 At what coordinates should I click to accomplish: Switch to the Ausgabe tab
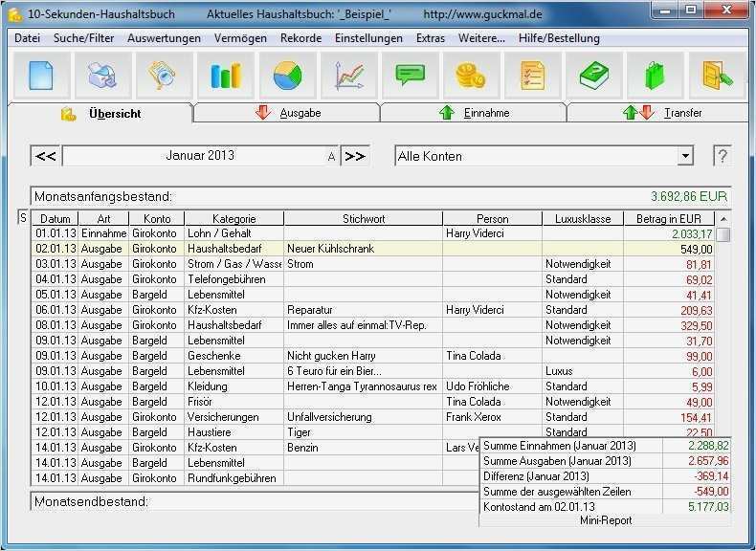[287, 113]
